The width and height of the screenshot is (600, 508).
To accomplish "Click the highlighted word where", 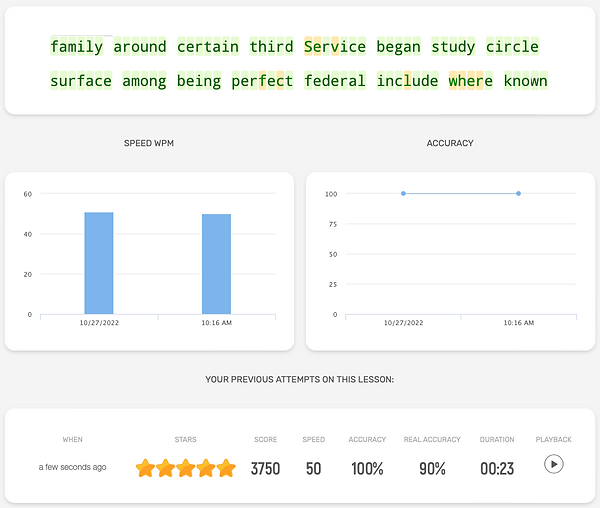I will point(470,81).
